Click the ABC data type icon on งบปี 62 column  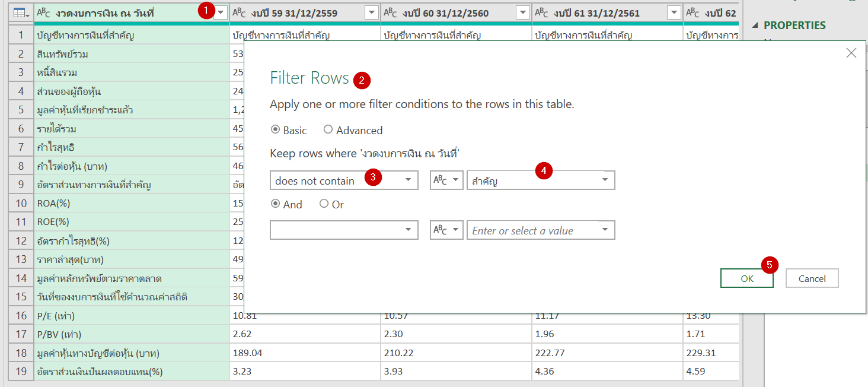click(x=693, y=12)
